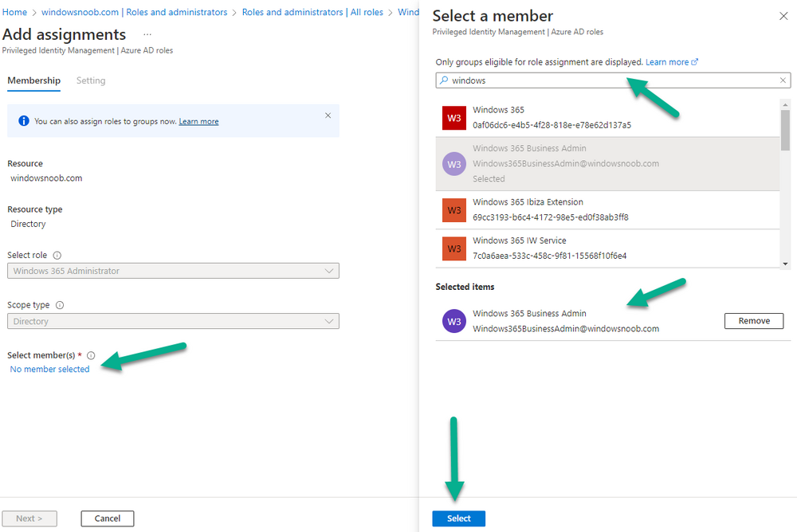Select Windows 365 in the member list
797x532 pixels.
coord(607,118)
